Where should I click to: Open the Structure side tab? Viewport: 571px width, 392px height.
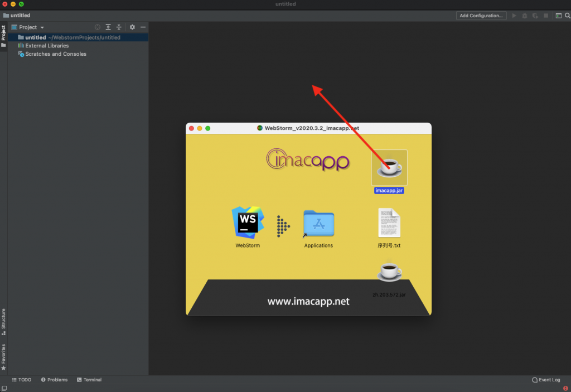click(4, 322)
